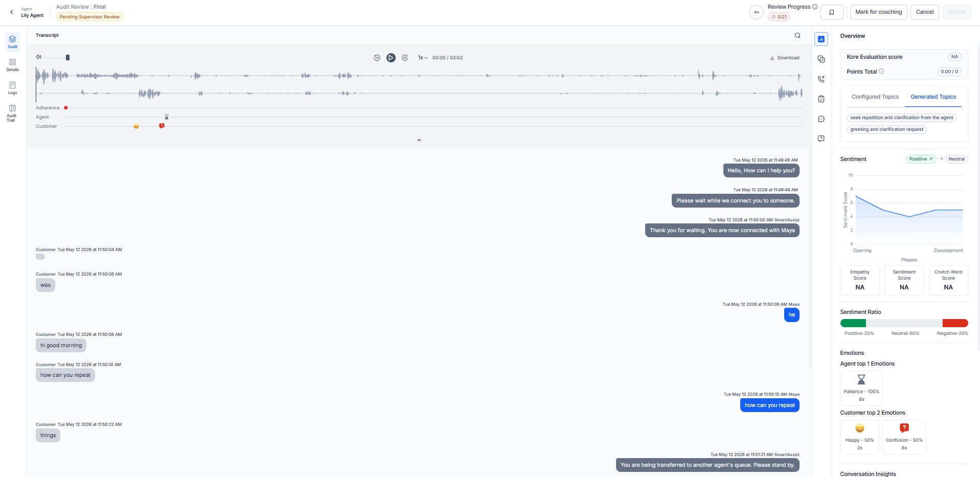
Task: Mute the audio with speaker icon
Action: [x=38, y=57]
